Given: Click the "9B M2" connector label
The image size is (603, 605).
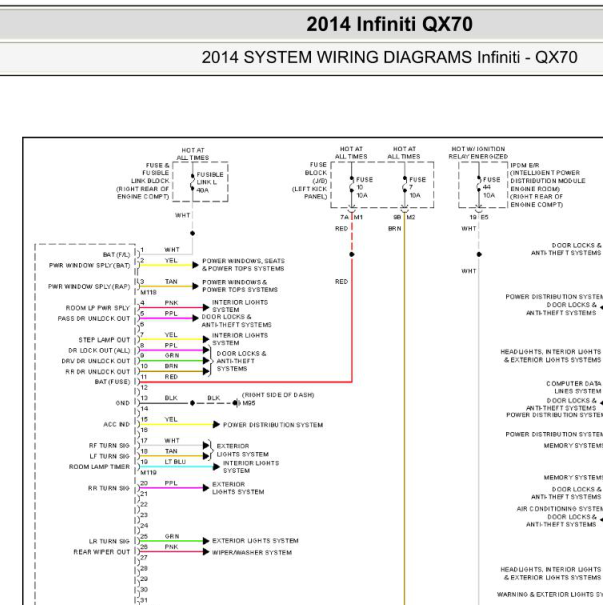Looking at the screenshot, I should 404,217.
